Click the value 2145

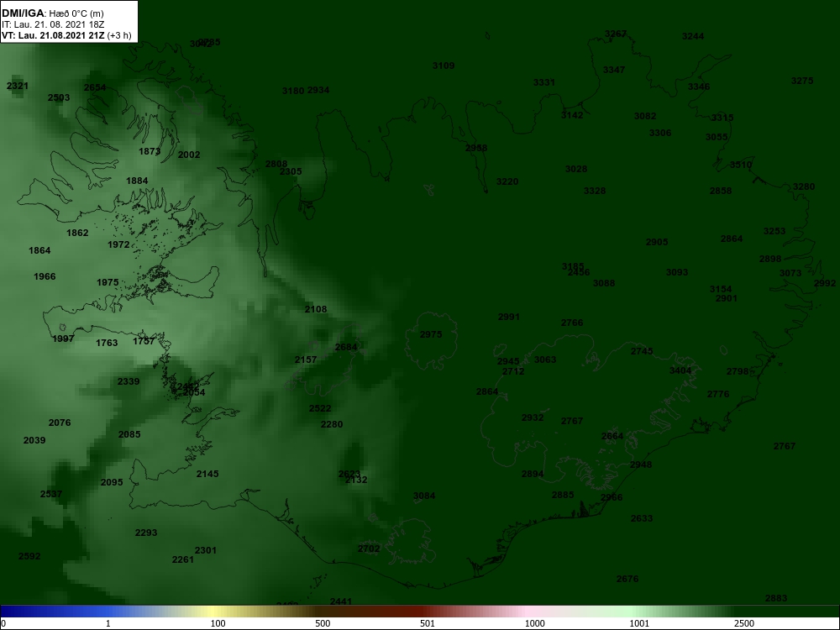207,474
